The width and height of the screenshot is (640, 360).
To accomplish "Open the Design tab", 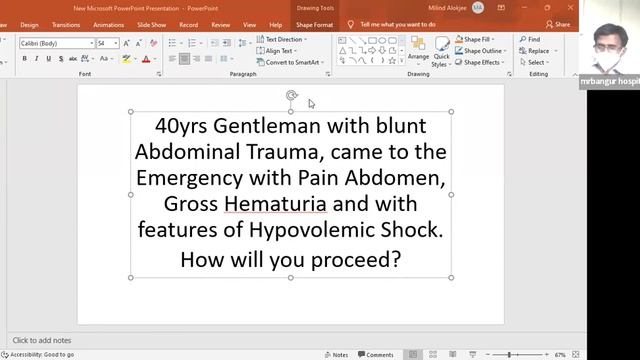I will (29, 25).
